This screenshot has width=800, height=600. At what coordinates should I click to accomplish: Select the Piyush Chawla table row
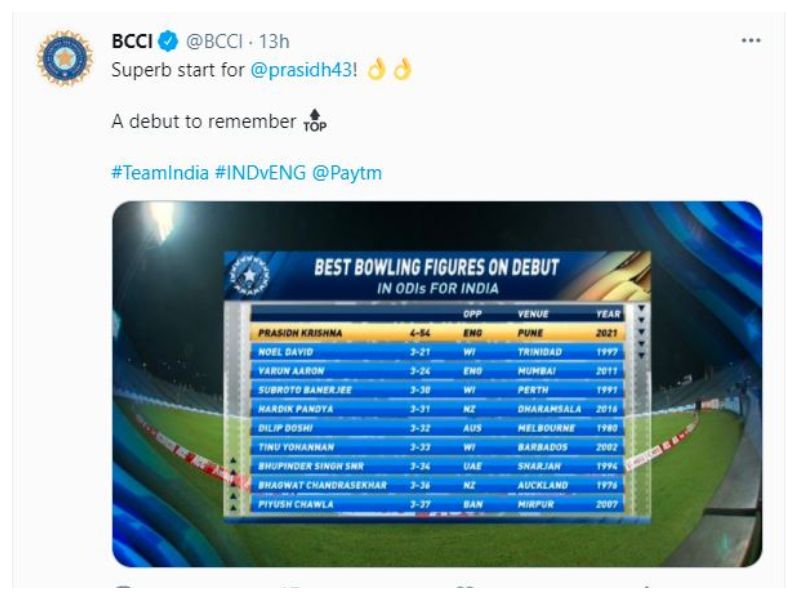coord(437,504)
